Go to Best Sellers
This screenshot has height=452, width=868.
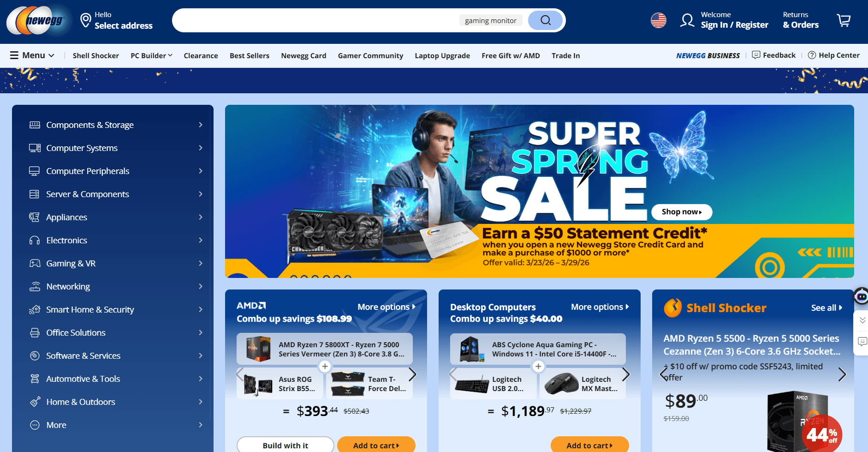pos(250,55)
